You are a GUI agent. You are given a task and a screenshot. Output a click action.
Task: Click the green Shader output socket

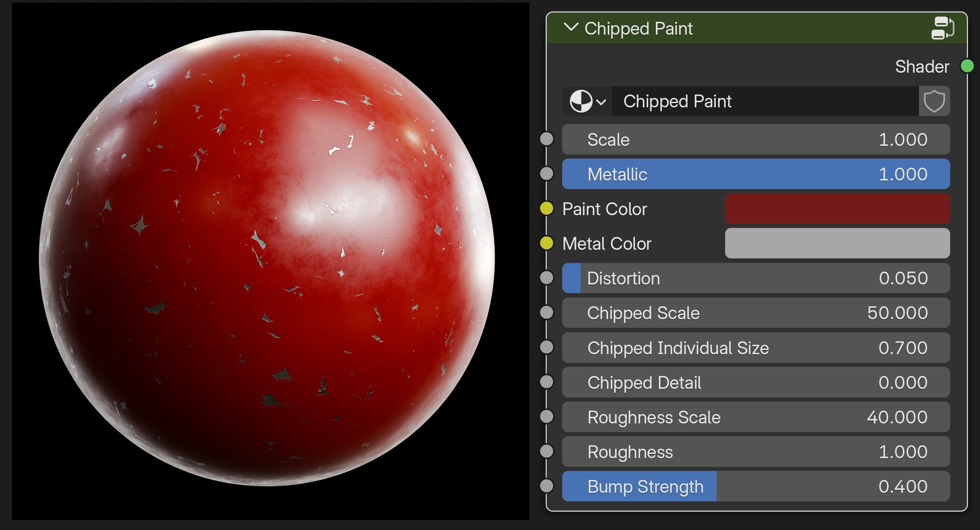click(x=967, y=66)
